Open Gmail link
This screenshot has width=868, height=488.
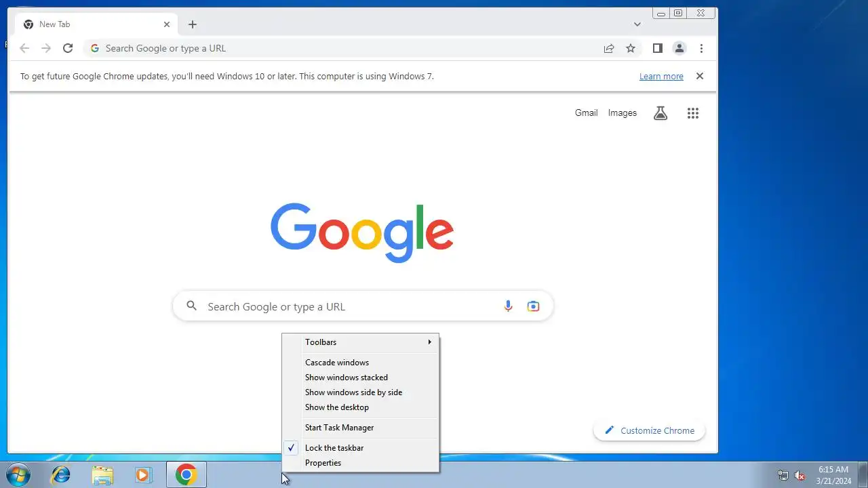point(586,113)
